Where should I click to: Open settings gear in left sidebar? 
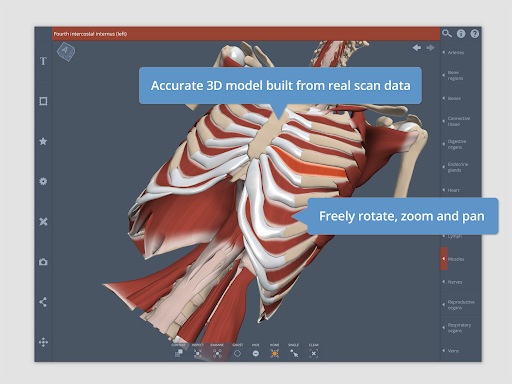[43, 181]
